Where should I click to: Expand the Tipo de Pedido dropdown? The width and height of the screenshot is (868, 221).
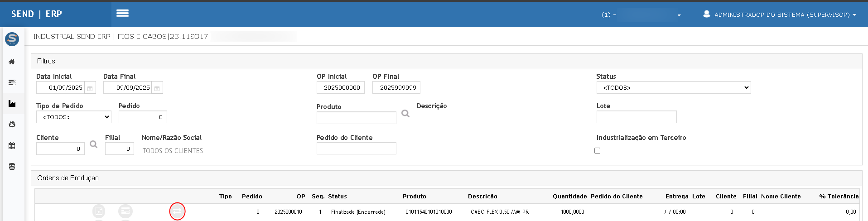click(74, 117)
